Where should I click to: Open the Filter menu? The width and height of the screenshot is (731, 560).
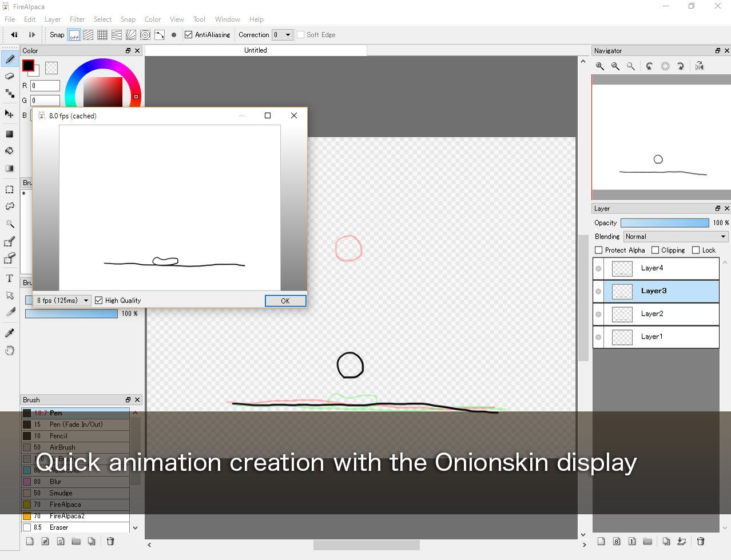(77, 19)
